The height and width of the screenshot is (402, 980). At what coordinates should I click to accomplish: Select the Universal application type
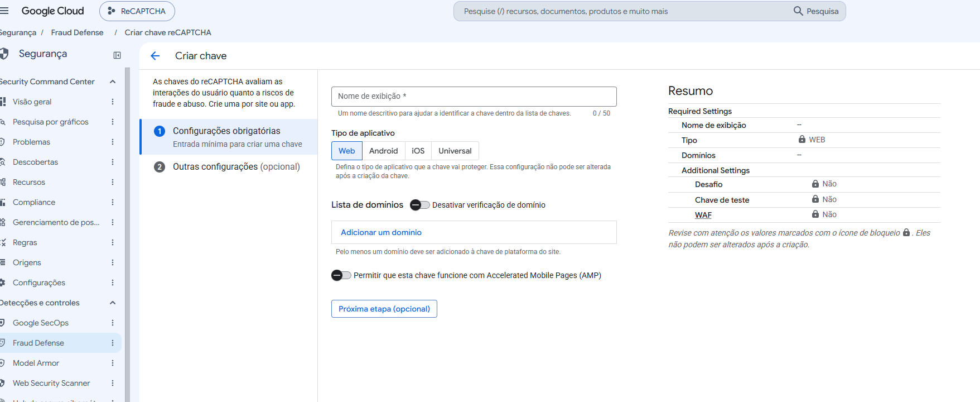[455, 151]
